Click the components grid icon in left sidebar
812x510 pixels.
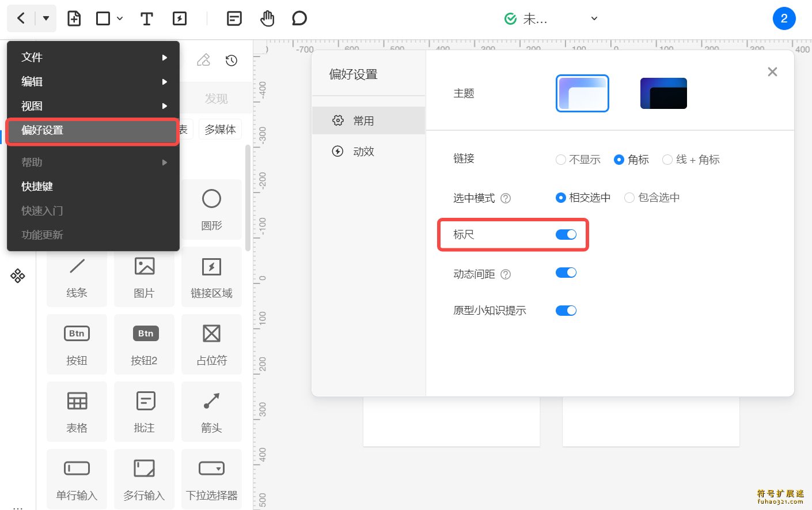(18, 275)
